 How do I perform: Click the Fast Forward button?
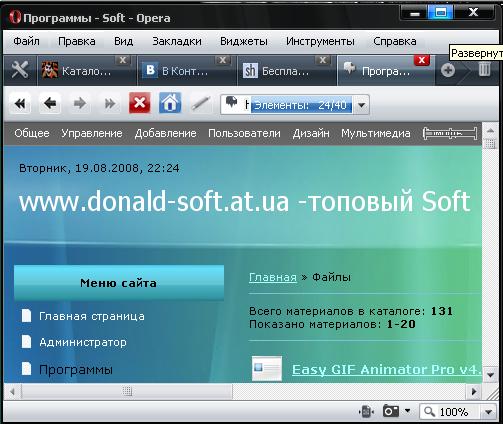(x=110, y=104)
